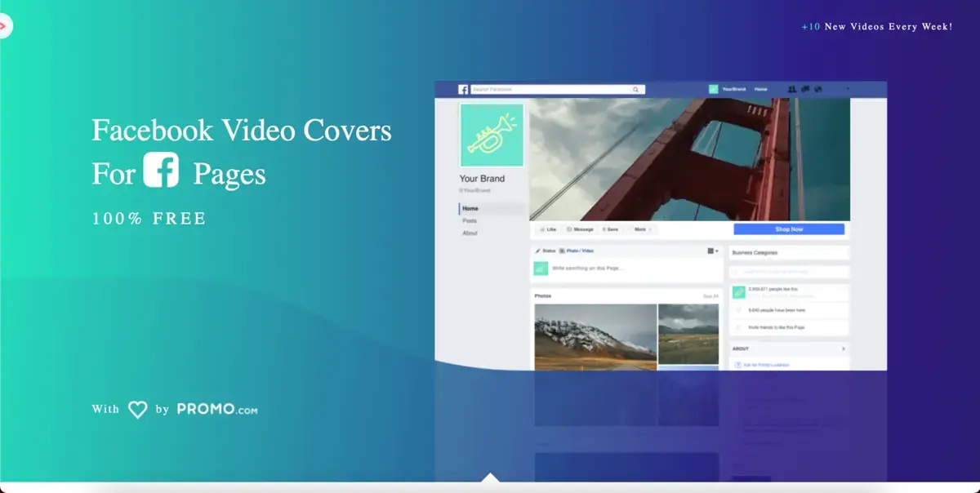Open See All photos link
Image resolution: width=980 pixels, height=493 pixels.
[x=710, y=296]
